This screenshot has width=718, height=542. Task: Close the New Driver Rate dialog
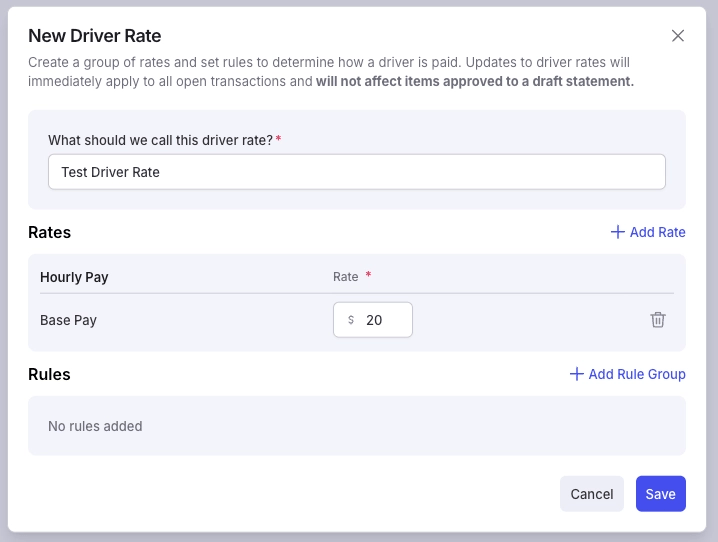point(678,36)
